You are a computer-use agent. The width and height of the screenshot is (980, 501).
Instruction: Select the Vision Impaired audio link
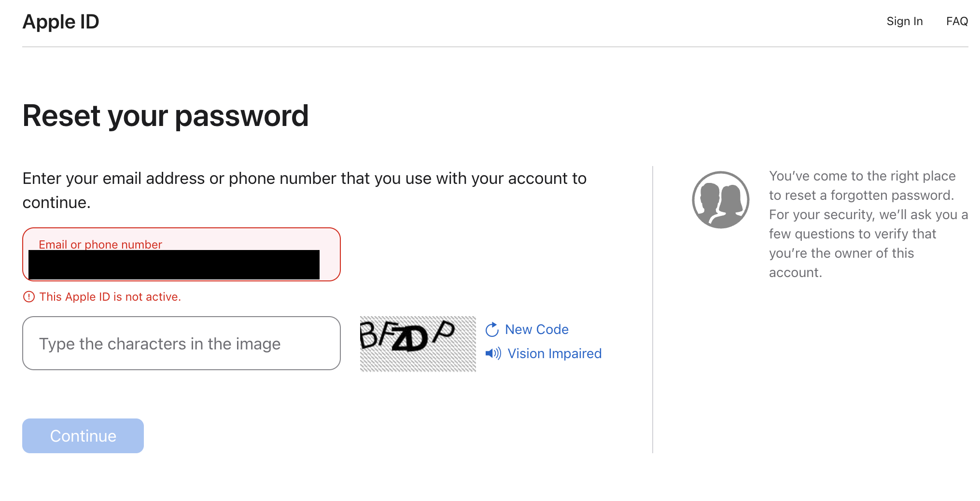point(554,353)
